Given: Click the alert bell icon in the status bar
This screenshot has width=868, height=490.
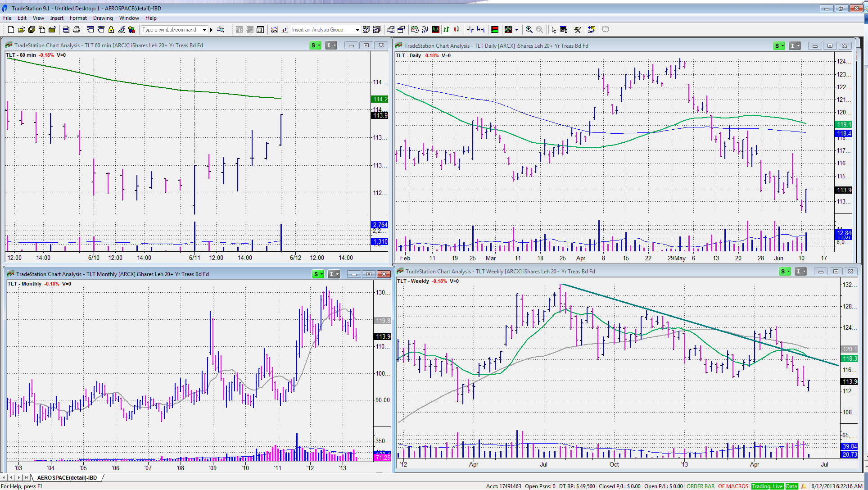Looking at the screenshot, I should [804, 486].
